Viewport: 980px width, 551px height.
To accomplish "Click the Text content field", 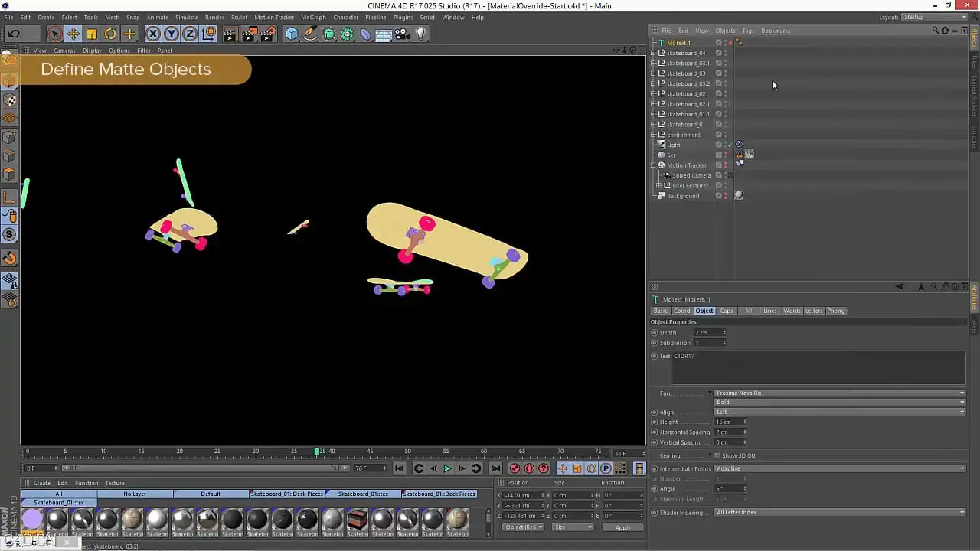I will [x=818, y=368].
